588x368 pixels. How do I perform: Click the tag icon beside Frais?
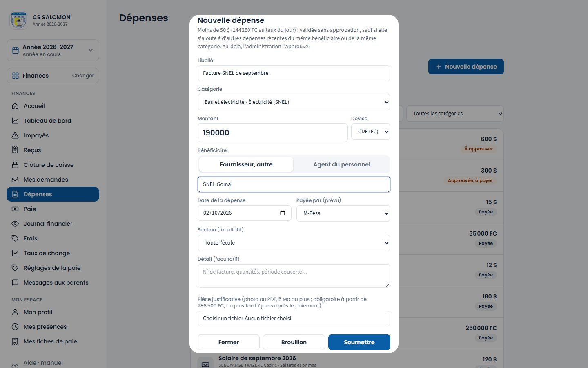click(15, 238)
